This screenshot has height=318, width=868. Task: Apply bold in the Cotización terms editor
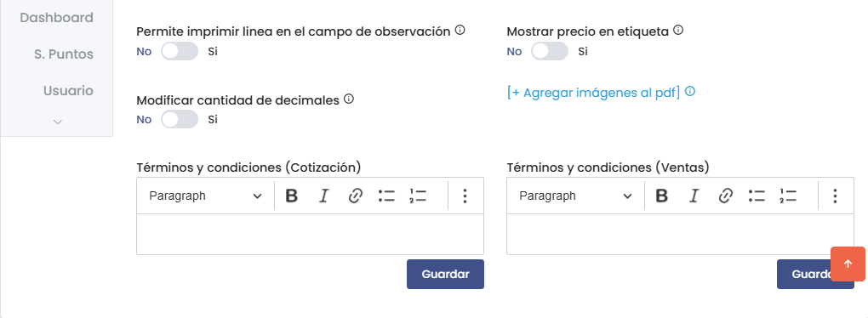pyautogui.click(x=292, y=196)
